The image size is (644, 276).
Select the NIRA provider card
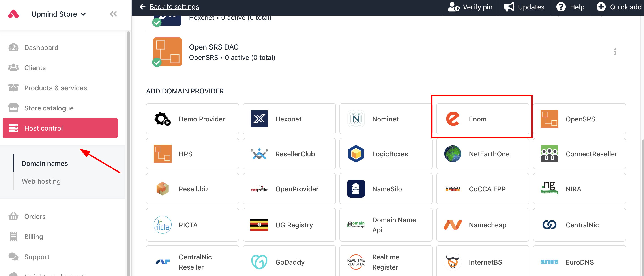[580, 189]
